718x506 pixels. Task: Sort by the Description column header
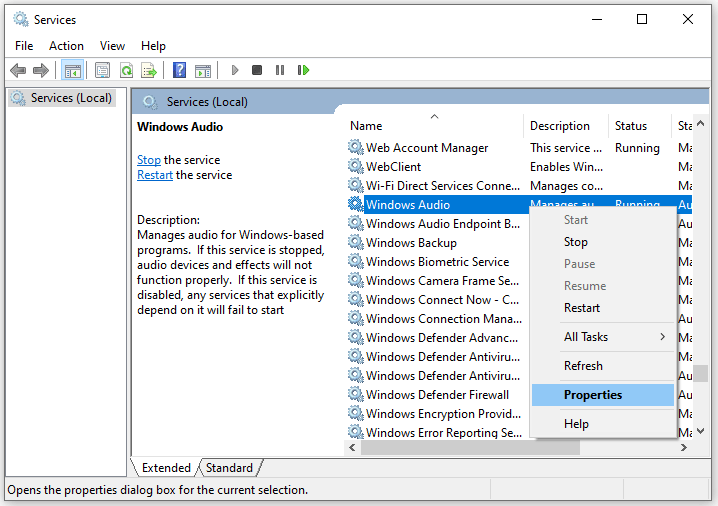pos(566,126)
